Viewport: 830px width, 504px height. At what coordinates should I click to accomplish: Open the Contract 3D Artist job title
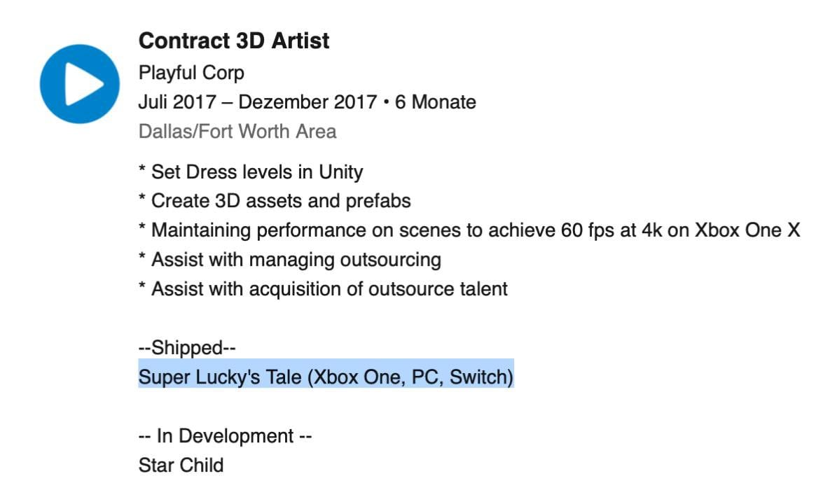234,41
